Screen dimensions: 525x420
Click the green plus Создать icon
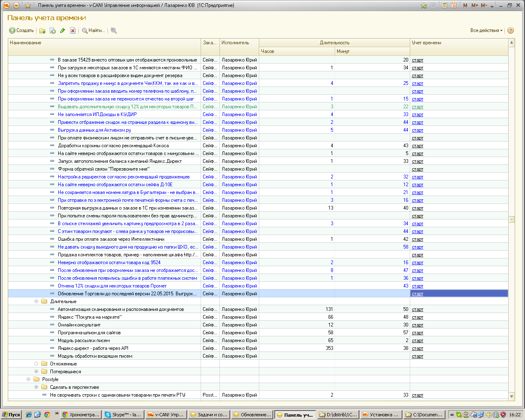12,30
